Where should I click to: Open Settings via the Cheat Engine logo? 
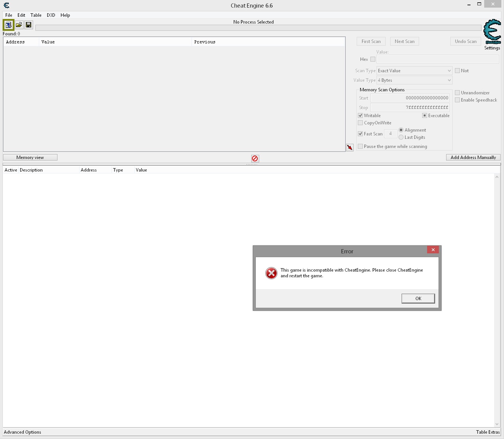click(x=492, y=31)
